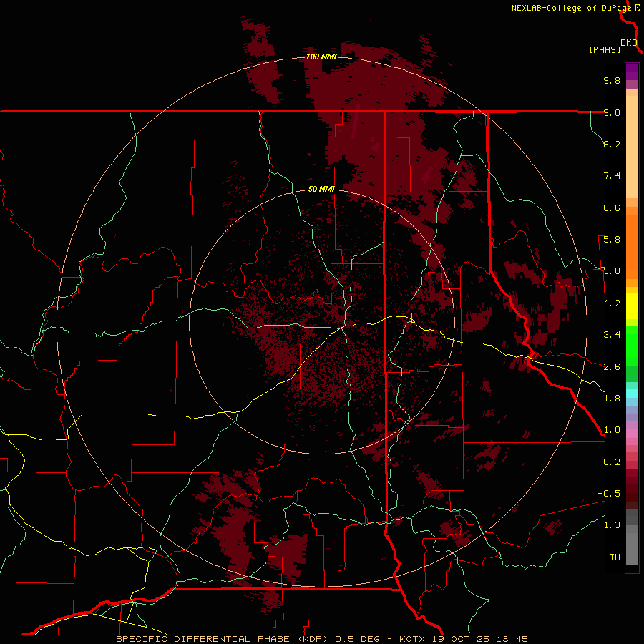This screenshot has width=644, height=644.
Task: Select the 2.6 scale label
Action: [x=612, y=367]
